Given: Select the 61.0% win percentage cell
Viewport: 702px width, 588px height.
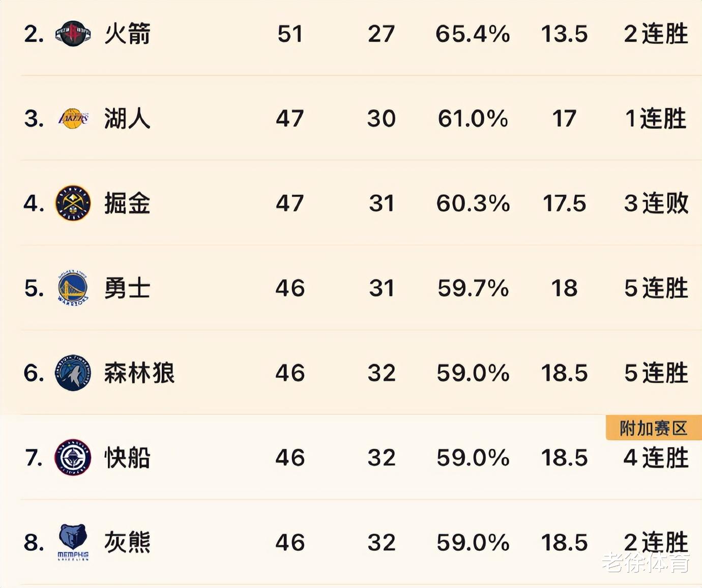Looking at the screenshot, I should [473, 119].
